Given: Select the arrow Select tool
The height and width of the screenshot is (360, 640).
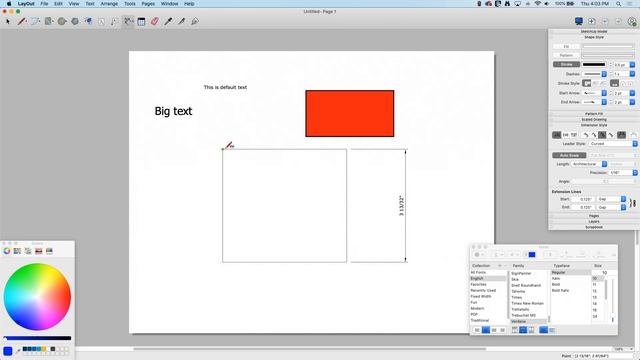Looking at the screenshot, I should pyautogui.click(x=8, y=21).
